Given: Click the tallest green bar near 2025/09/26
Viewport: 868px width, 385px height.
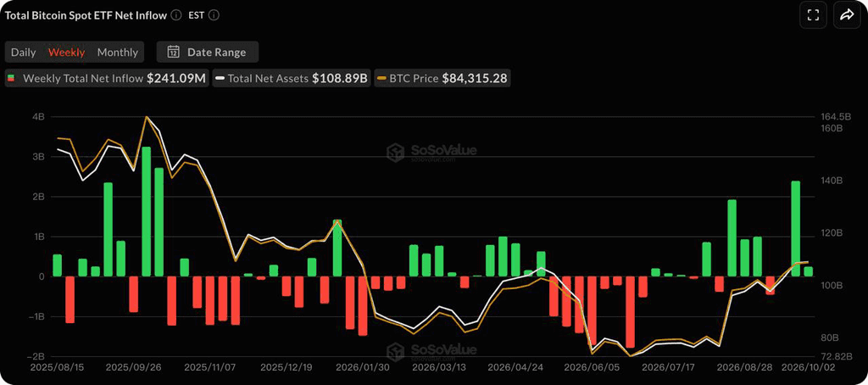Looking at the screenshot, I should (x=146, y=212).
